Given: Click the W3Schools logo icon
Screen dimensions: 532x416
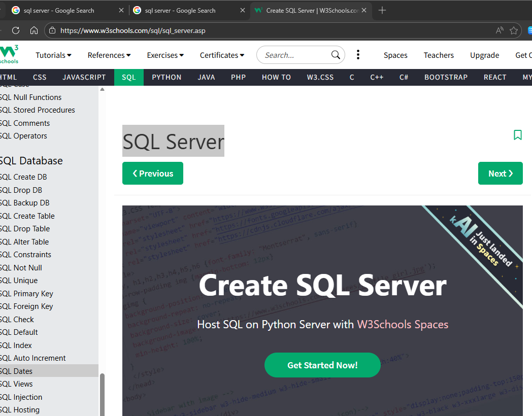Looking at the screenshot, I should coord(9,54).
